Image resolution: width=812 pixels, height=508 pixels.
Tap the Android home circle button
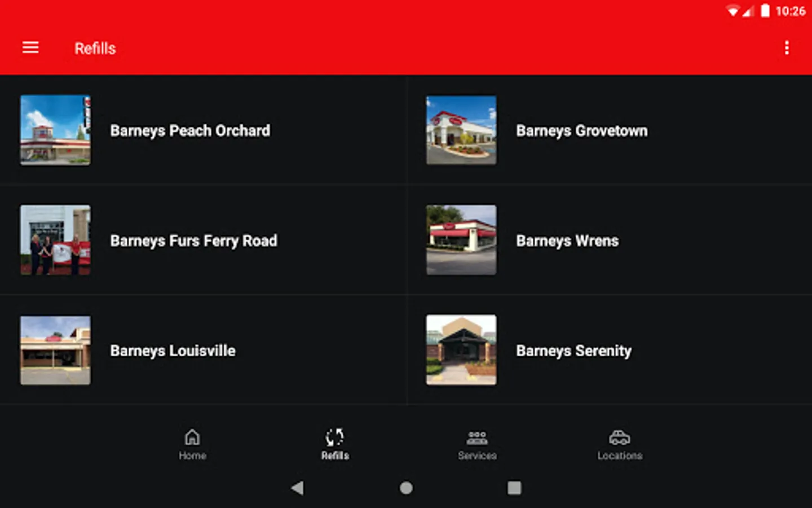(406, 488)
